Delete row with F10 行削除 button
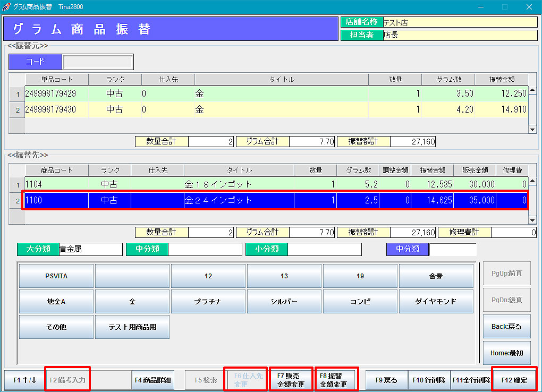 click(x=429, y=380)
